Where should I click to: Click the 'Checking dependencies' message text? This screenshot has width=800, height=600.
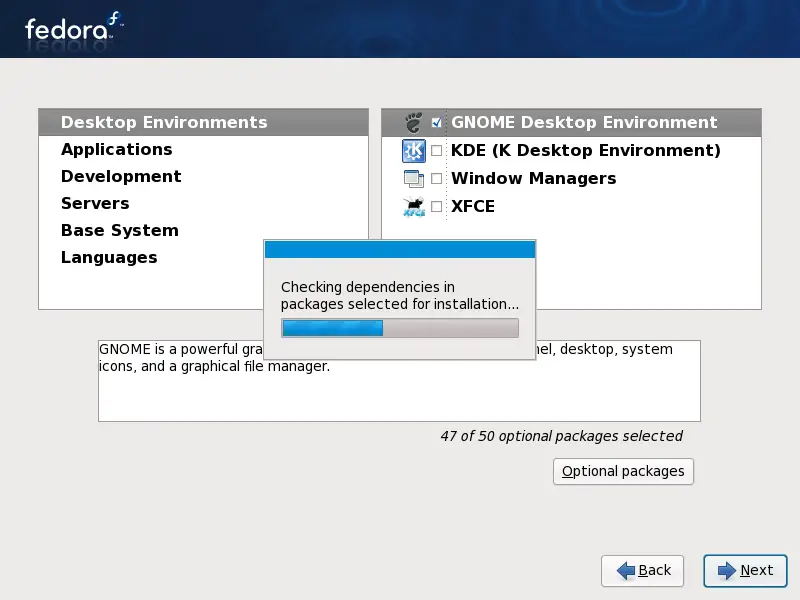(x=399, y=295)
